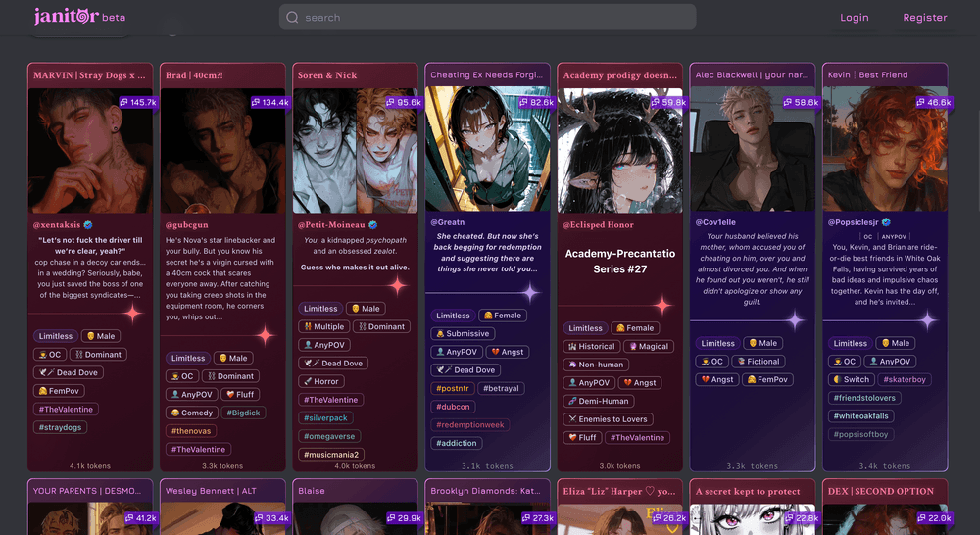
Task: Open creator @Cov1elle profile
Action: click(715, 222)
